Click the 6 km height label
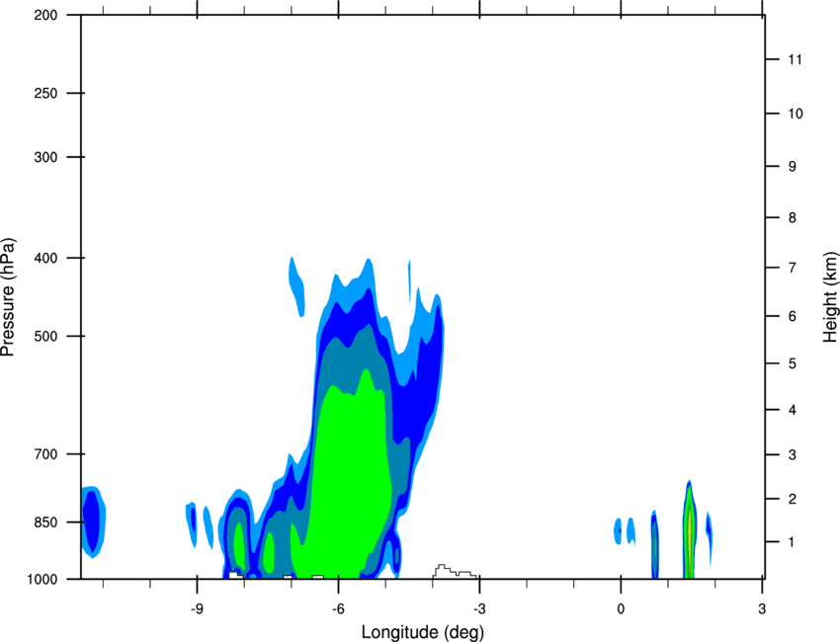 click(x=793, y=316)
